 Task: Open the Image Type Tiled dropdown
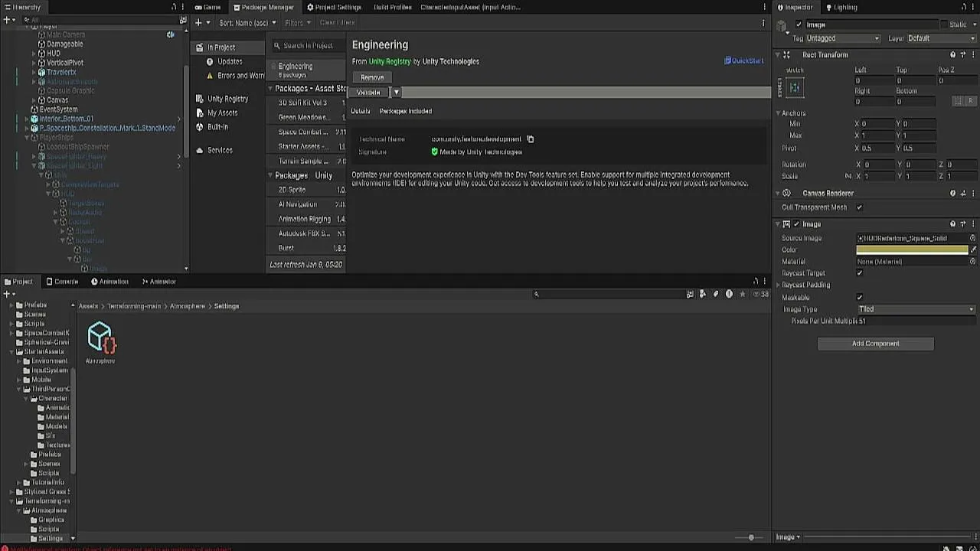(916, 309)
